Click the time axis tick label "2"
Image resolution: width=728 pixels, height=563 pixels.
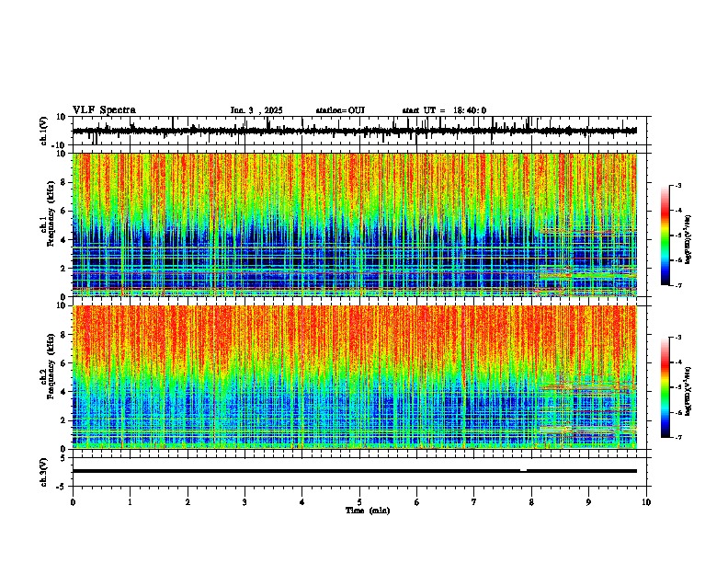coord(188,502)
